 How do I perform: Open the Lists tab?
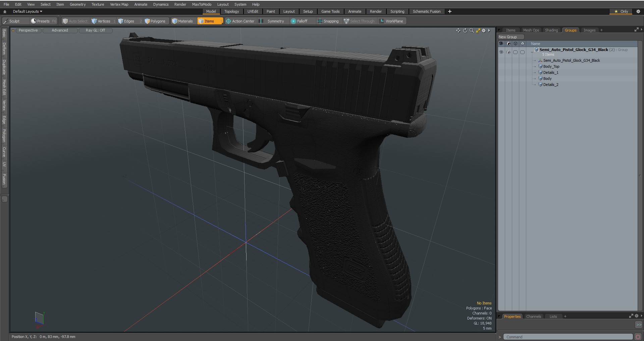tap(553, 316)
